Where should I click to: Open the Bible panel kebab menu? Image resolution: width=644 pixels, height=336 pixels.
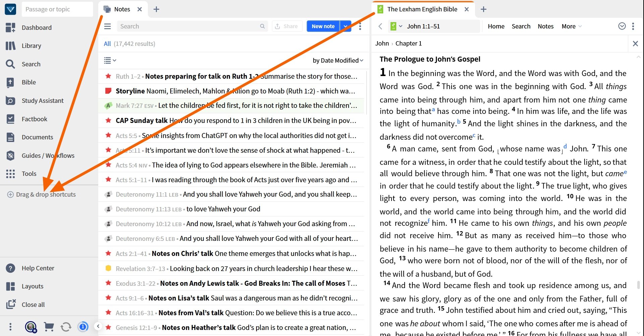(x=633, y=26)
